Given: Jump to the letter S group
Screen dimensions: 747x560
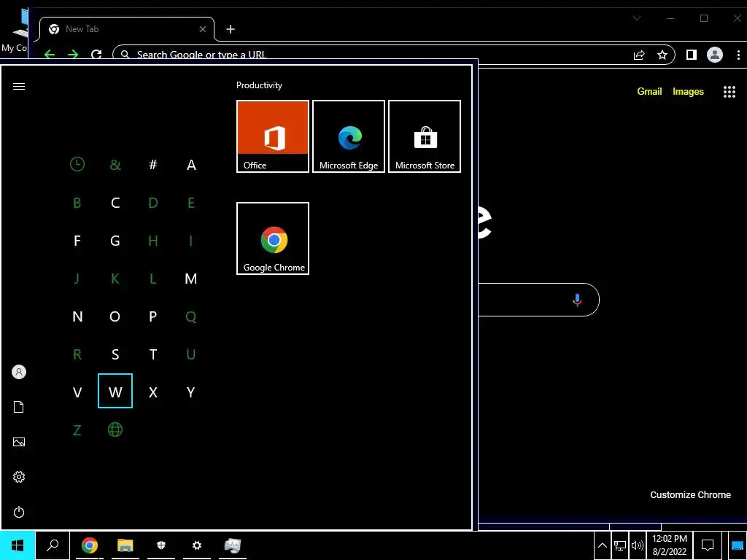Looking at the screenshot, I should [x=115, y=354].
